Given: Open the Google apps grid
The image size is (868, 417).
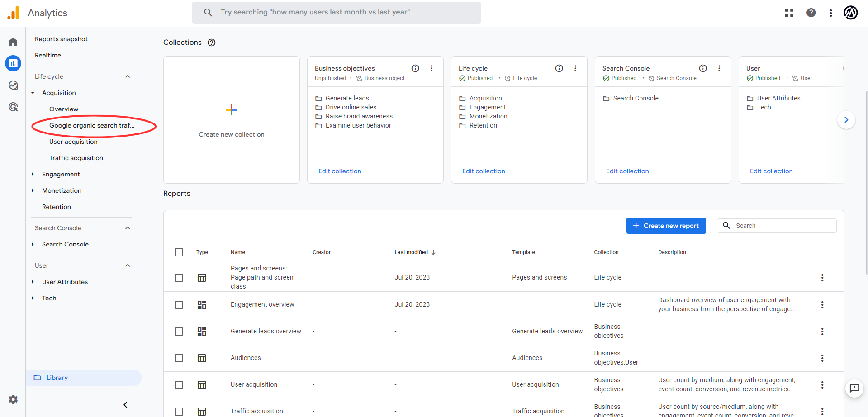Looking at the screenshot, I should click(x=789, y=13).
